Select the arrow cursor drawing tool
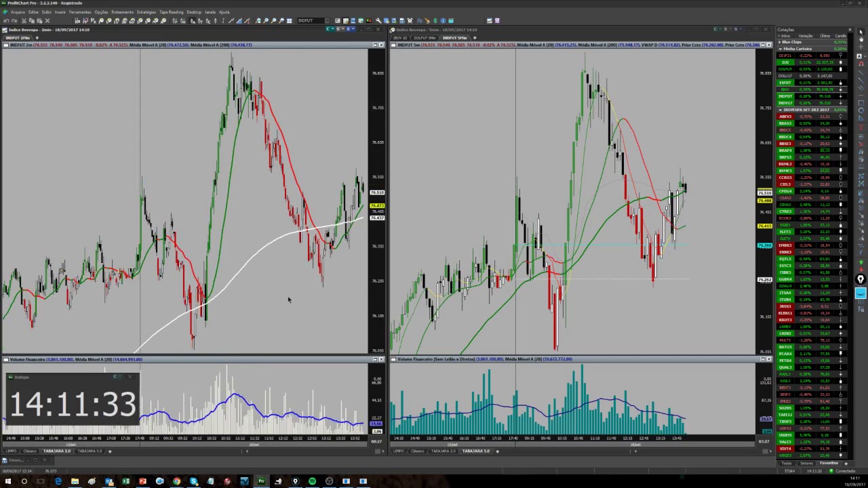 pyautogui.click(x=861, y=32)
